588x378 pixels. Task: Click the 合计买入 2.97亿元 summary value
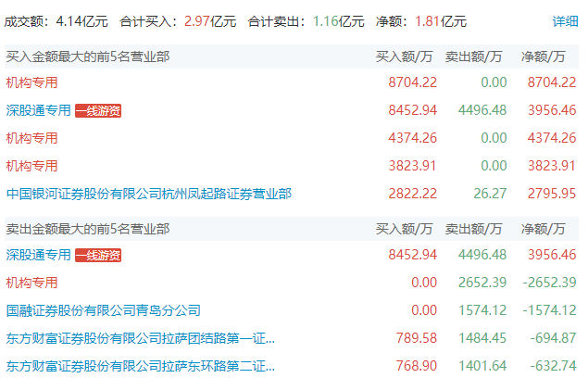pyautogui.click(x=210, y=21)
